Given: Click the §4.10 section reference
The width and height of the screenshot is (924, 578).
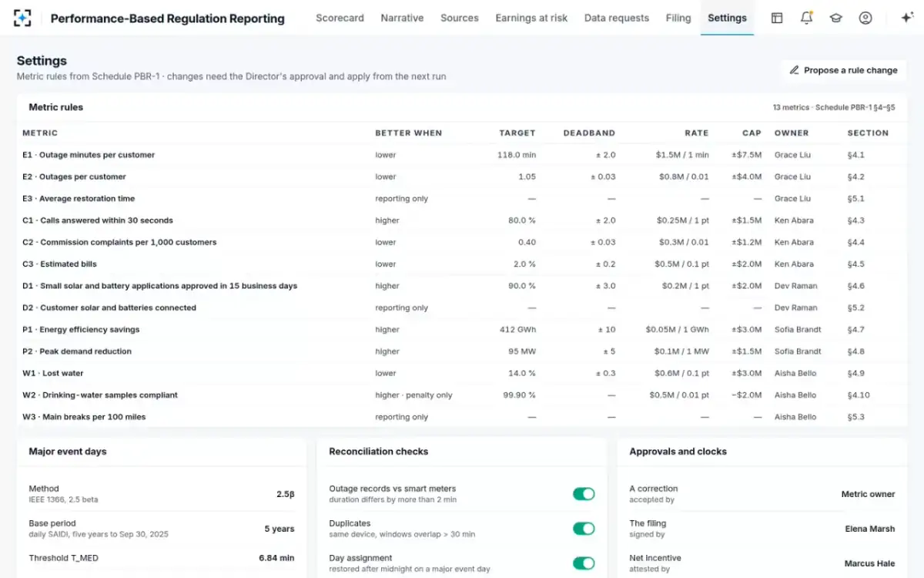Looking at the screenshot, I should (859, 395).
